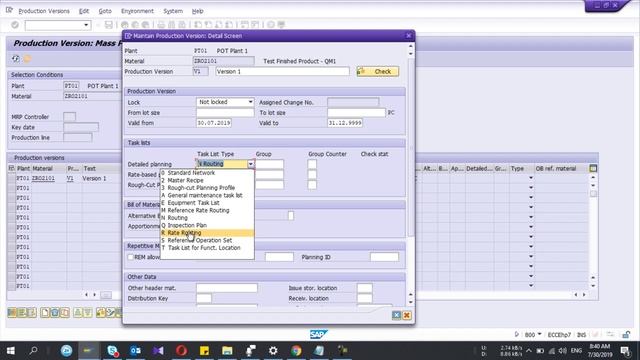Click the dialog's vertical scrollbar
Image resolution: width=640 pixels, height=360 pixels.
pyautogui.click(x=411, y=147)
